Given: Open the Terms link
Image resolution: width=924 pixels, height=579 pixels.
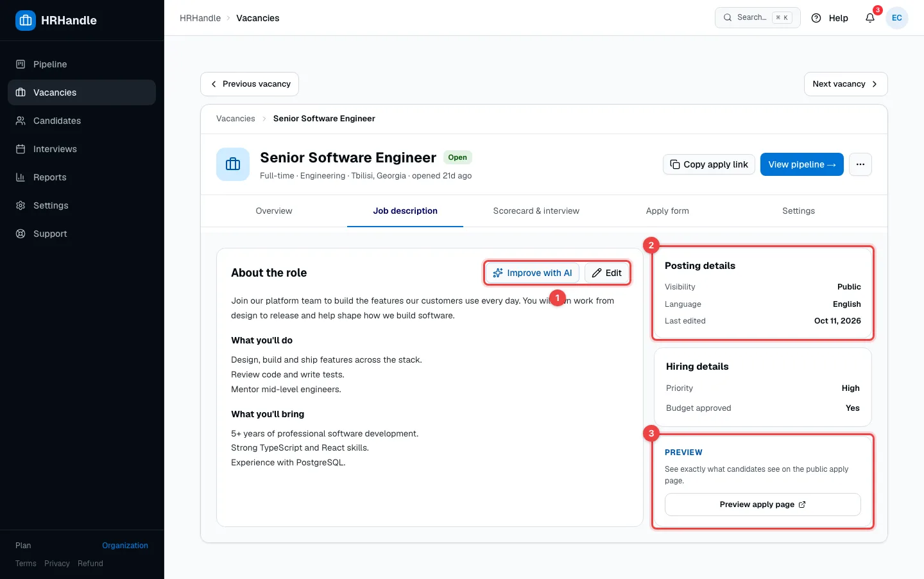Looking at the screenshot, I should click(x=26, y=564).
